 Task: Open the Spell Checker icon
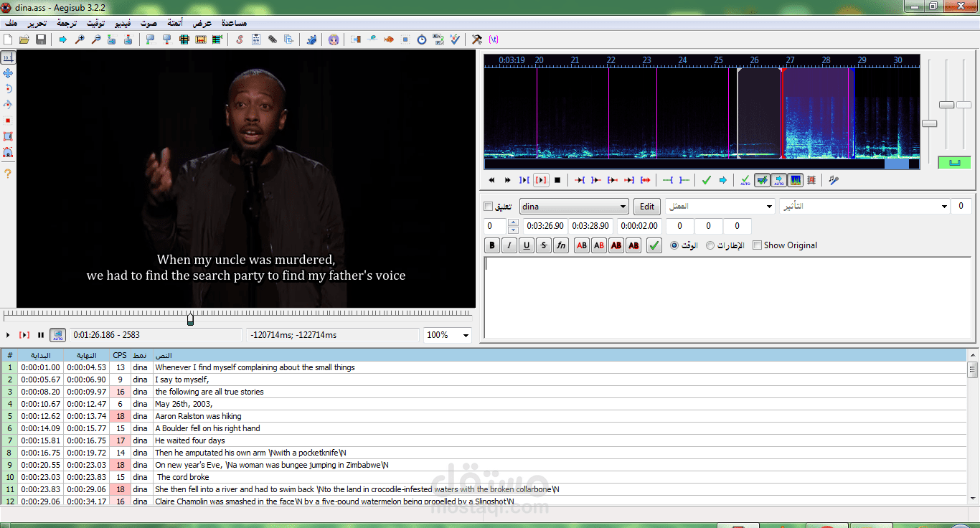click(455, 39)
